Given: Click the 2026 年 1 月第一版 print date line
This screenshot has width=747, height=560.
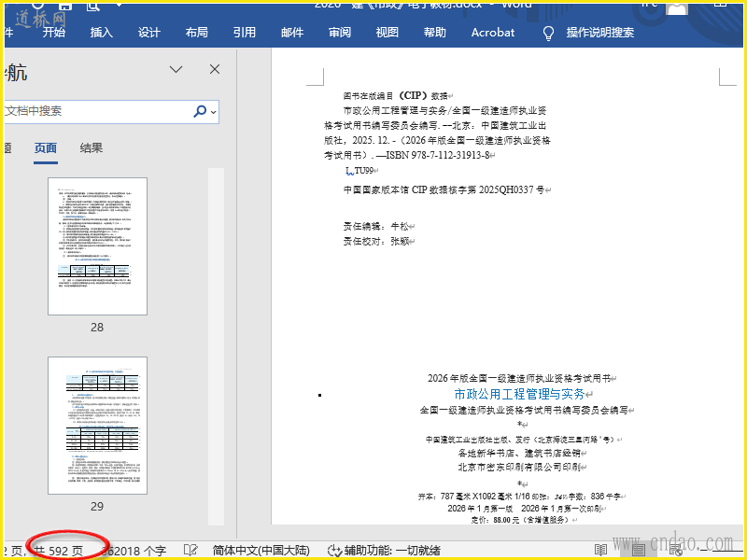Looking at the screenshot, I should (524, 509).
